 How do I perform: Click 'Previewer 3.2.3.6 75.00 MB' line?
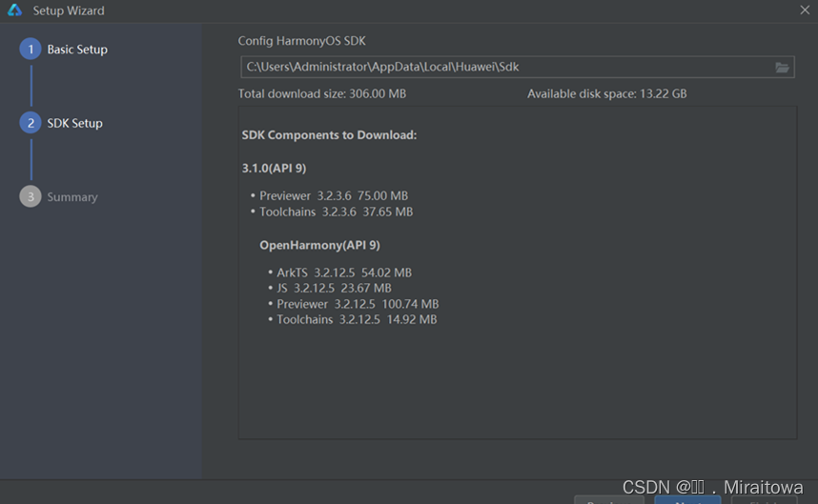click(x=334, y=196)
